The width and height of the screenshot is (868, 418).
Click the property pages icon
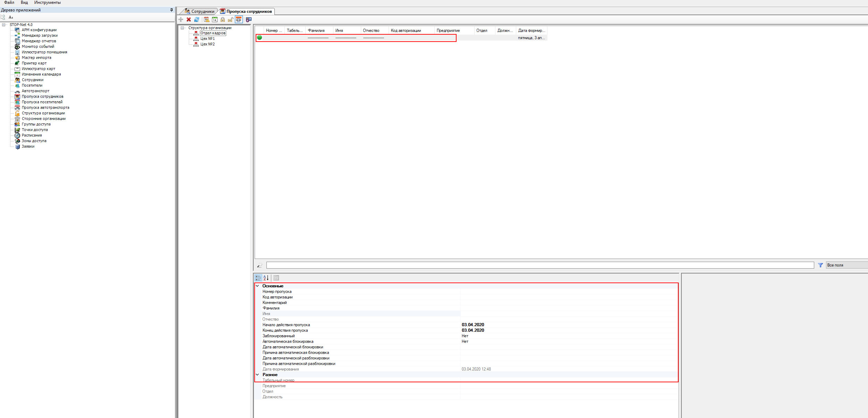[x=276, y=278]
